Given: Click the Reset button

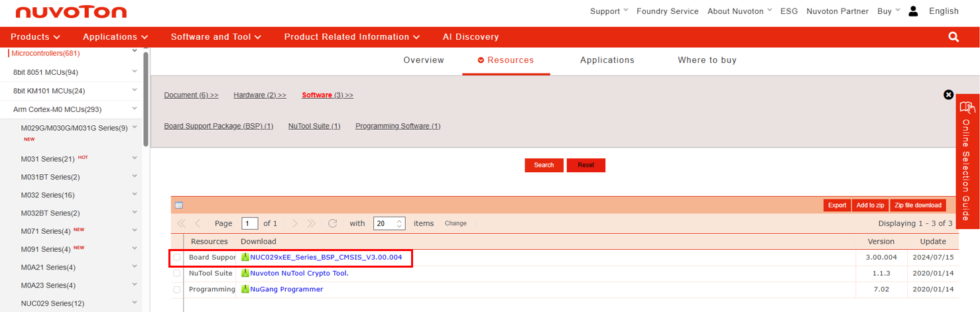Looking at the screenshot, I should click(x=586, y=165).
